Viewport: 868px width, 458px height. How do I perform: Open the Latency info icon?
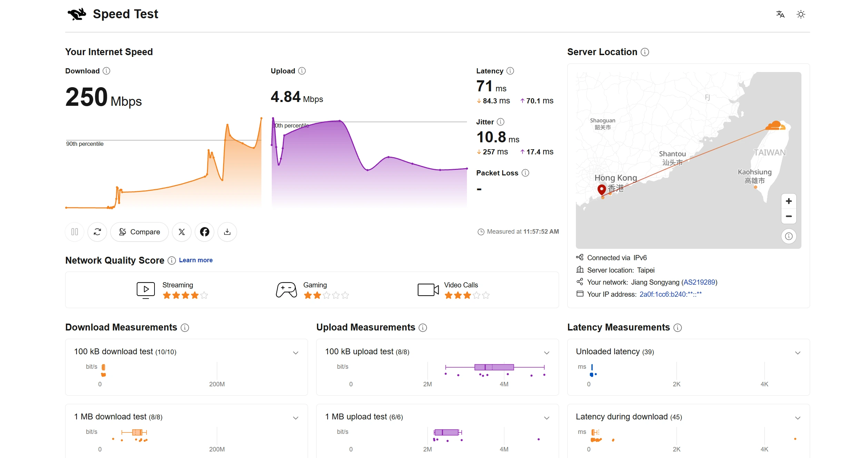510,71
